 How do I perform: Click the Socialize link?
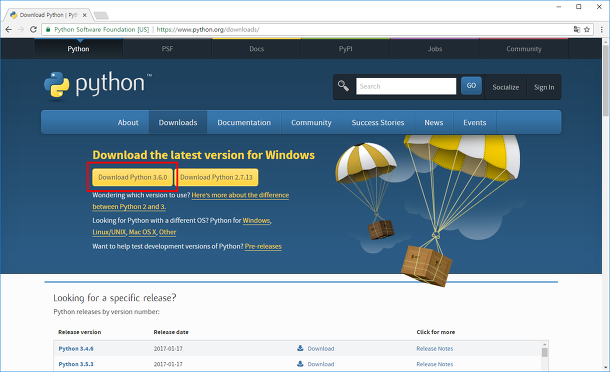pos(505,87)
